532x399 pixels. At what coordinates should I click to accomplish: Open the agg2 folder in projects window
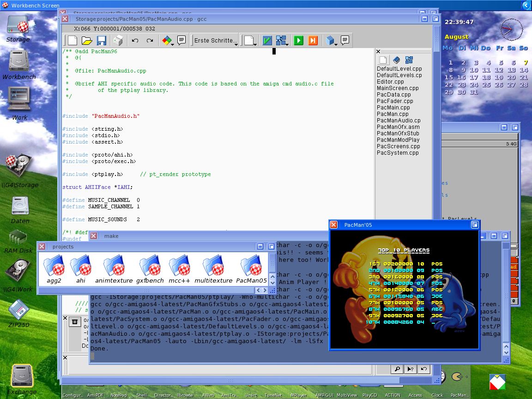pyautogui.click(x=54, y=269)
